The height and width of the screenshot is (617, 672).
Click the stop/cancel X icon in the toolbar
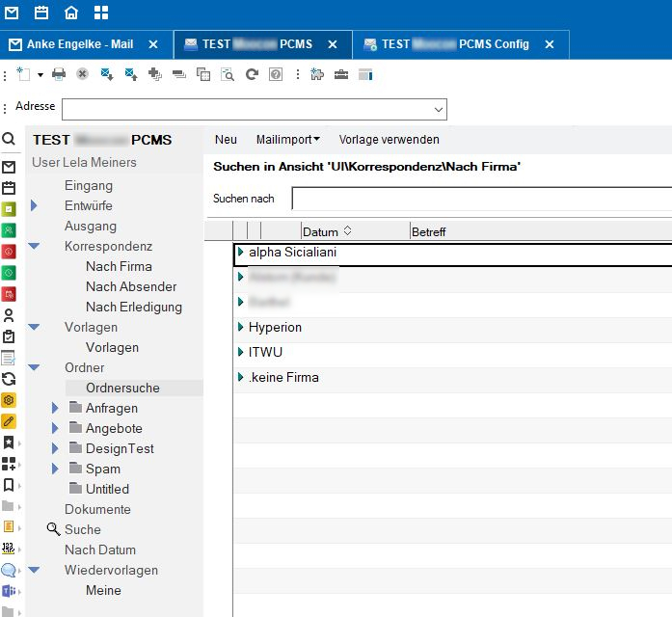point(83,74)
